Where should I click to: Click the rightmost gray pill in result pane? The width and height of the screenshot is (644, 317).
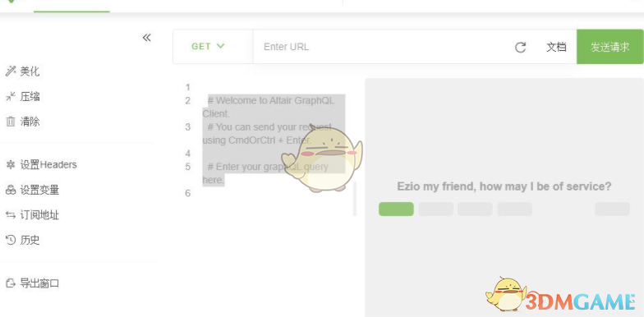click(x=613, y=209)
